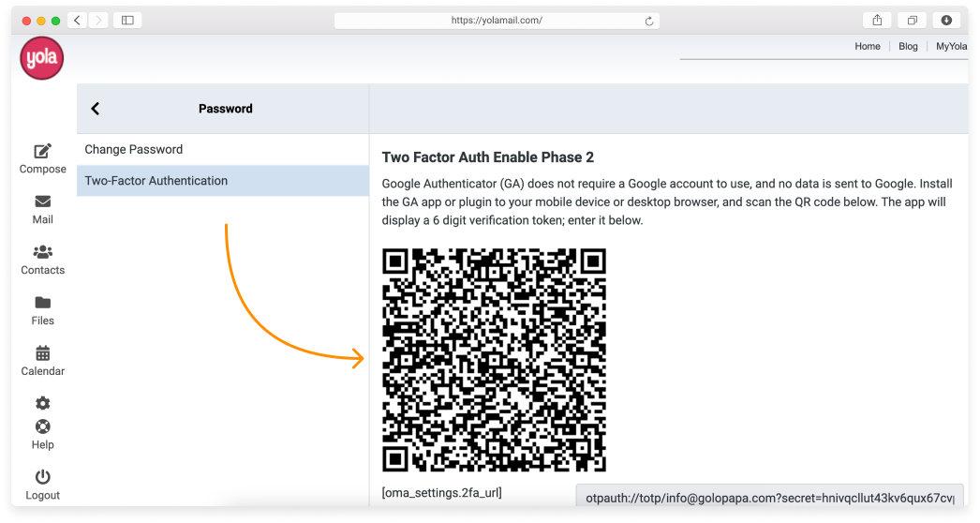
Task: Open the Home link
Action: (867, 46)
